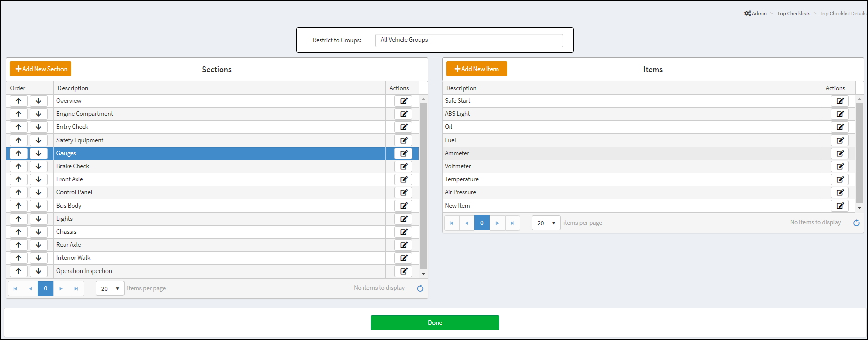
Task: Click Sections list vertical scrollbar
Action: (423, 186)
